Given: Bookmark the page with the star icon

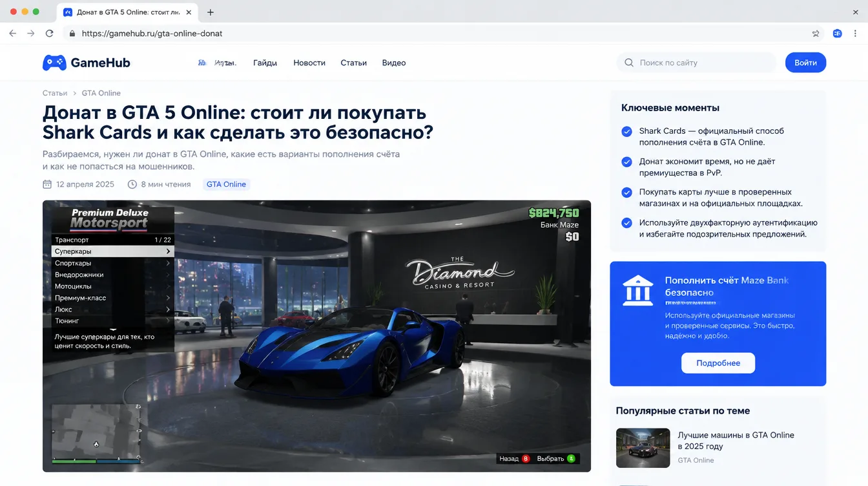Looking at the screenshot, I should [816, 34].
